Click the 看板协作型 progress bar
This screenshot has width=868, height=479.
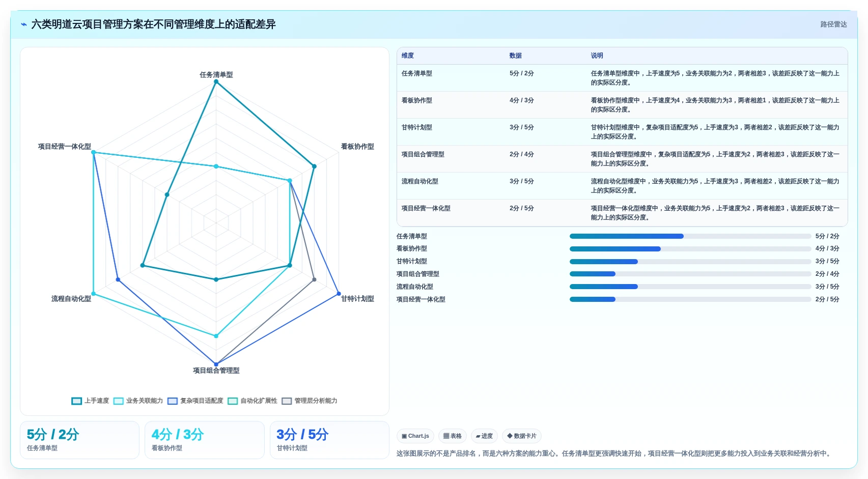[690, 249]
